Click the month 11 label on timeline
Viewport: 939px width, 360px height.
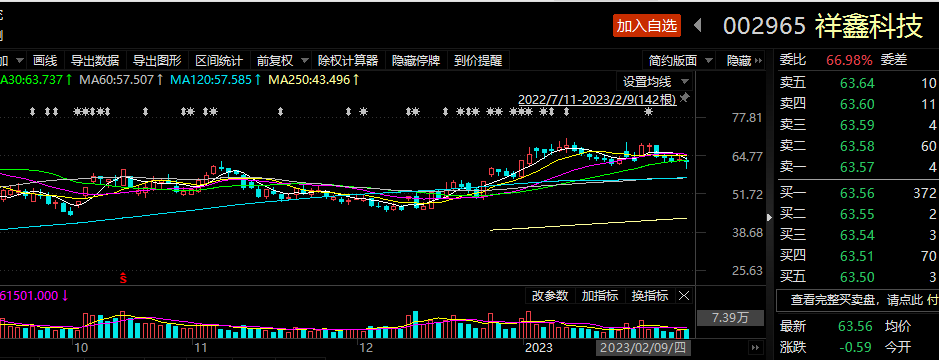pyautogui.click(x=201, y=347)
